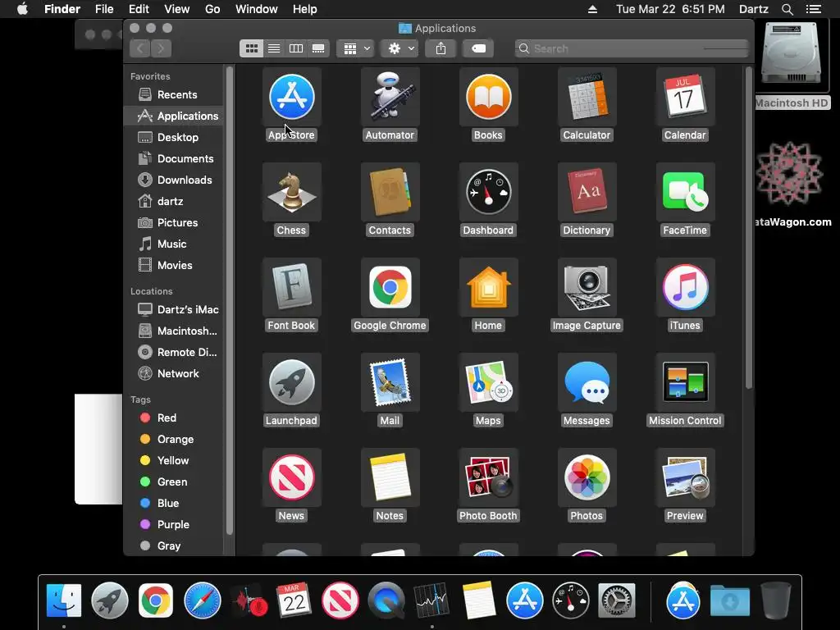Open Launchpad in the Applications folder
Image resolution: width=840 pixels, height=630 pixels.
pos(291,382)
